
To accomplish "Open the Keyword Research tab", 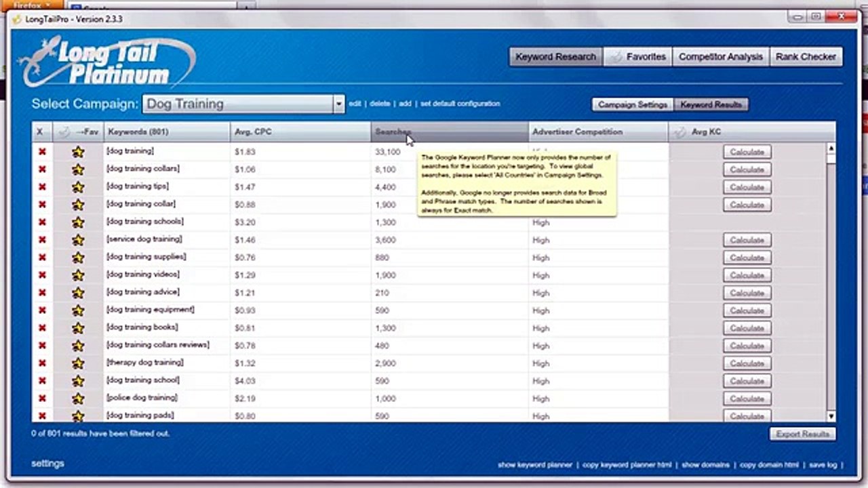I will (x=555, y=57).
